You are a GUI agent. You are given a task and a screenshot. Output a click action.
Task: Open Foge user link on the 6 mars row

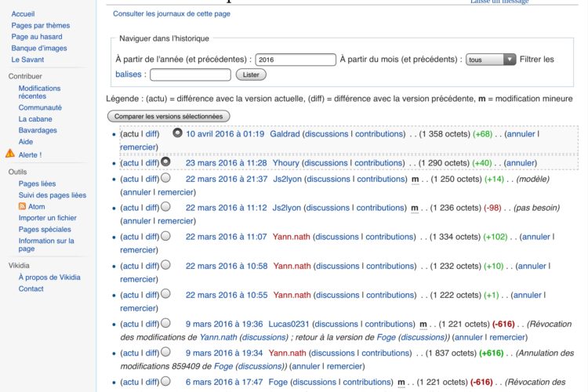coord(278,383)
